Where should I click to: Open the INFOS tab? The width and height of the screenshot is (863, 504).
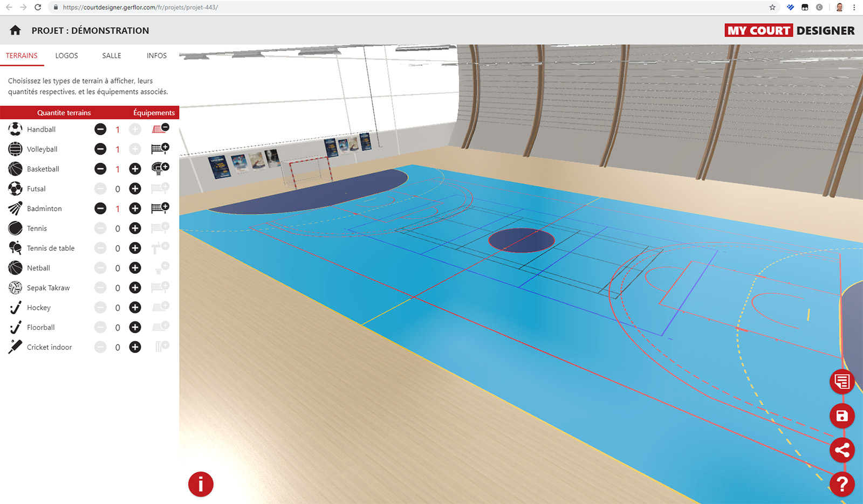click(156, 56)
